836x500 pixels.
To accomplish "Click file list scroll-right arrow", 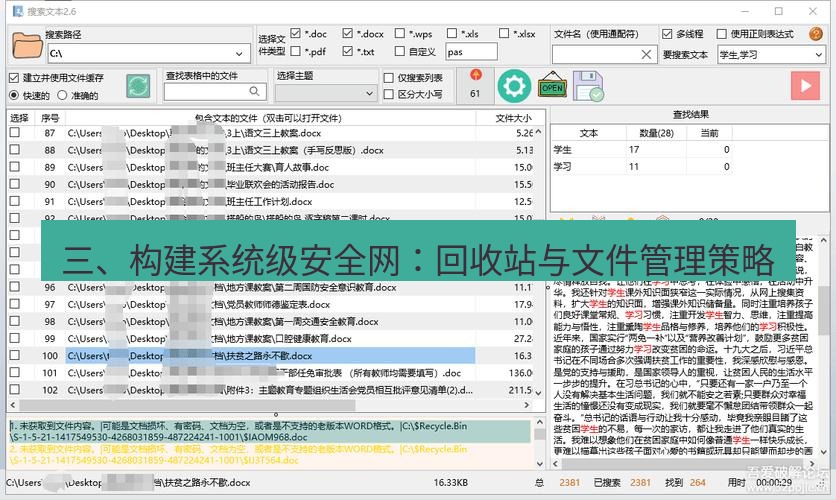I will point(527,405).
